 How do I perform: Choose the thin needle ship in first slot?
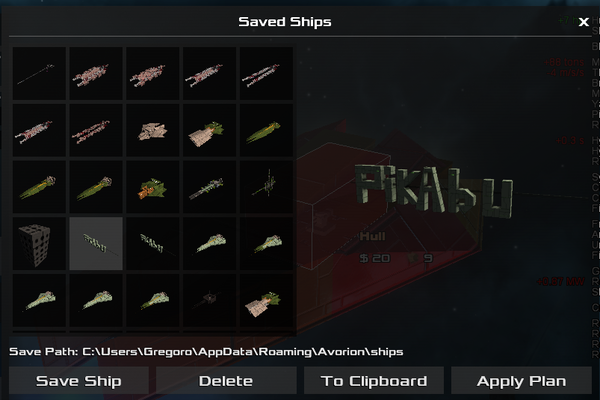39,73
